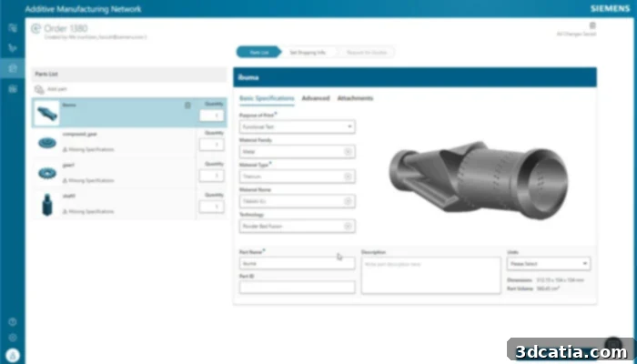Go to the Set Shipping Info step
The height and width of the screenshot is (364, 637).
[308, 53]
